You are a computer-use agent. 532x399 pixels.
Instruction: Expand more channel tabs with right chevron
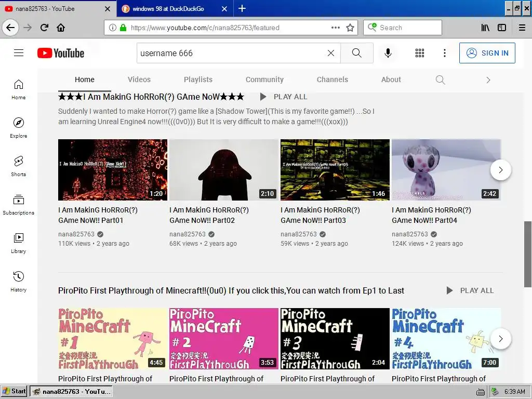tap(488, 79)
